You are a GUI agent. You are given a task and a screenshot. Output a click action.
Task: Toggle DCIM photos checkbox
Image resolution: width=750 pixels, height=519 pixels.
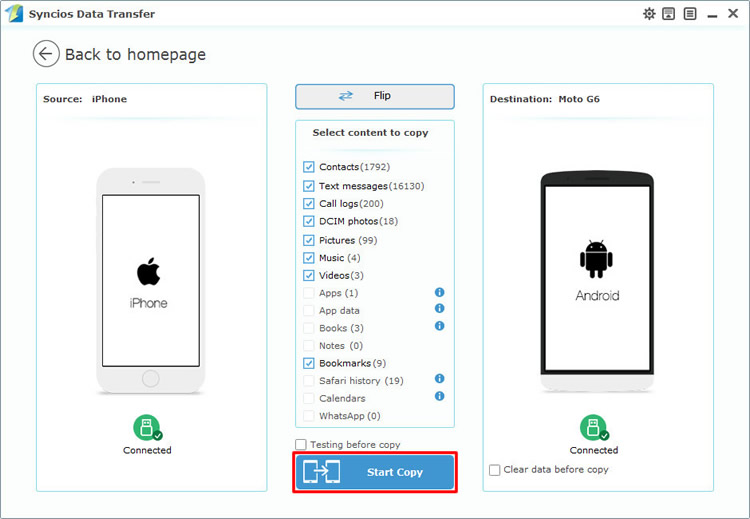pyautogui.click(x=309, y=221)
